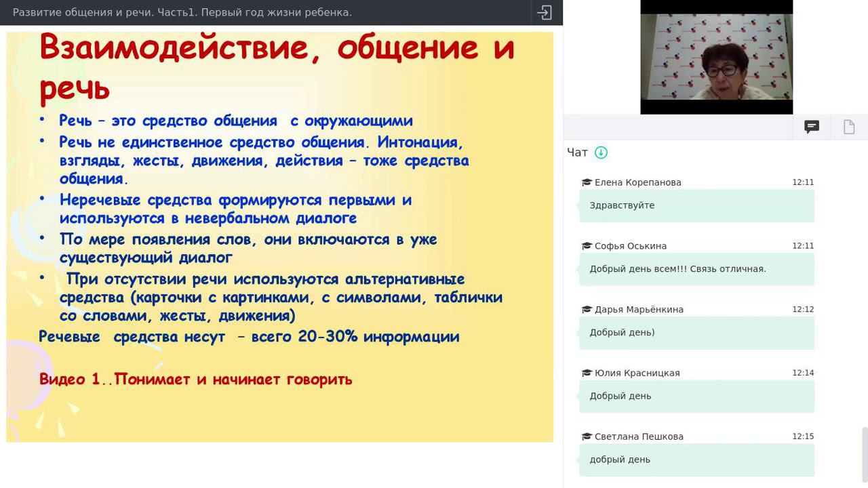
Task: Click Дарья Марьёнкина's message "Добрый день)"
Action: point(696,333)
